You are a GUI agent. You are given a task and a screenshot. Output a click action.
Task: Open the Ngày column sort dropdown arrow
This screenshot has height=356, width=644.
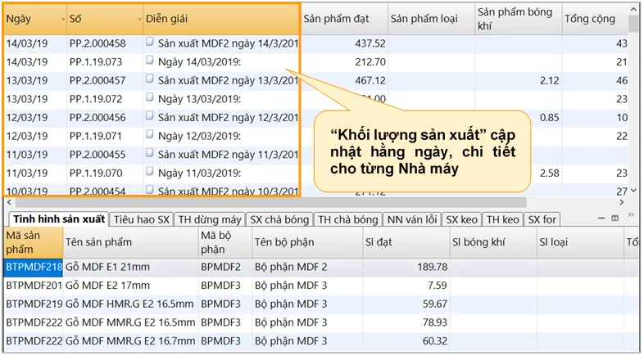point(62,19)
